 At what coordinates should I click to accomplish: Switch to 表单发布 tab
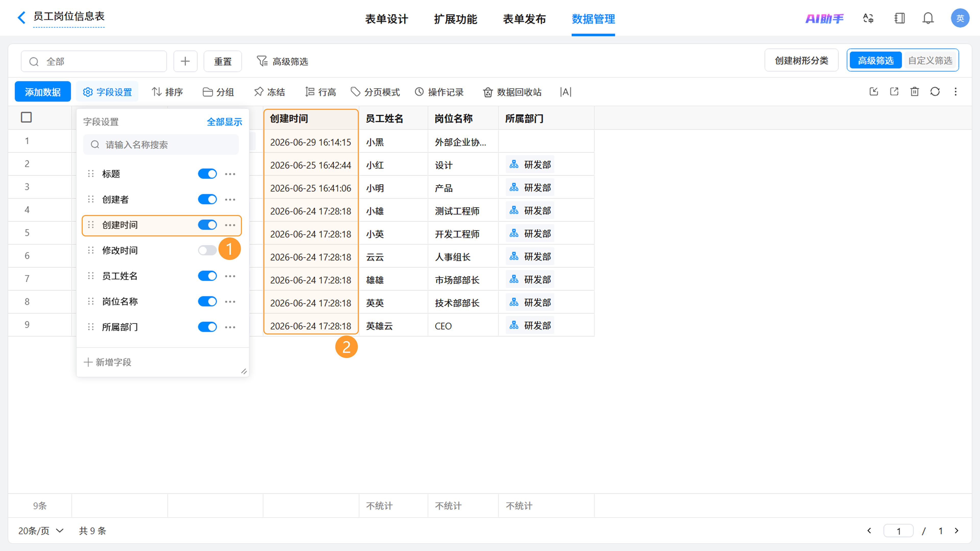524,19
